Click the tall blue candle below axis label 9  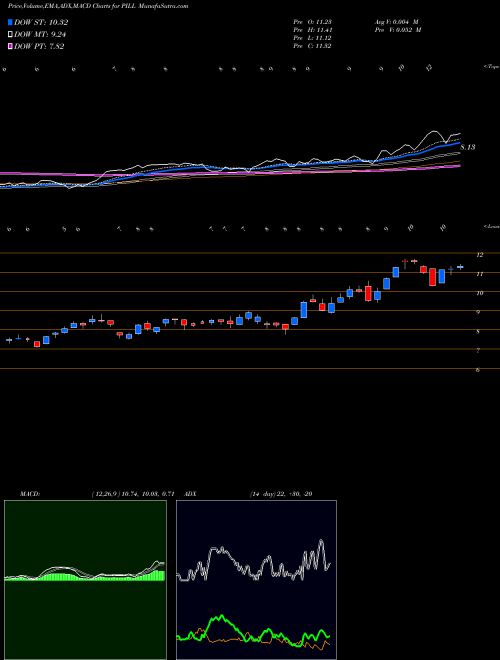click(304, 309)
